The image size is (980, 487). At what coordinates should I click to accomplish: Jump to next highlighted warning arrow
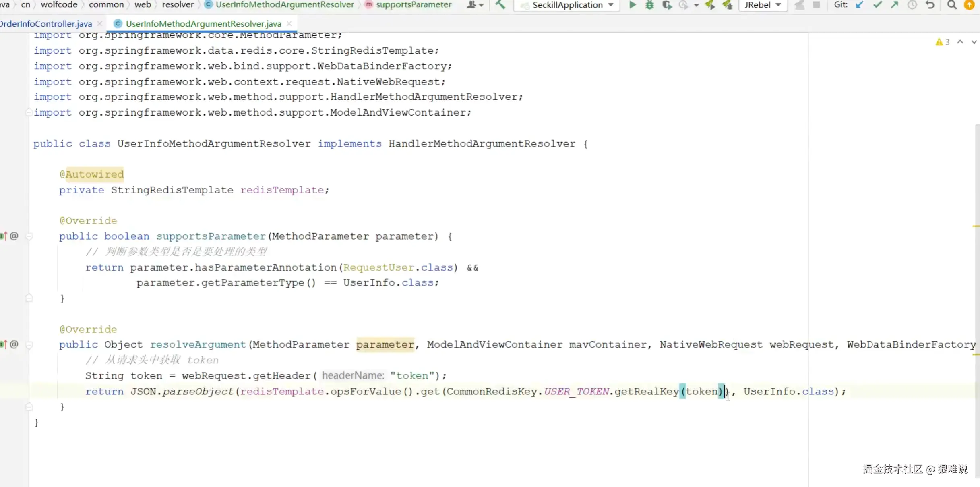tap(974, 42)
